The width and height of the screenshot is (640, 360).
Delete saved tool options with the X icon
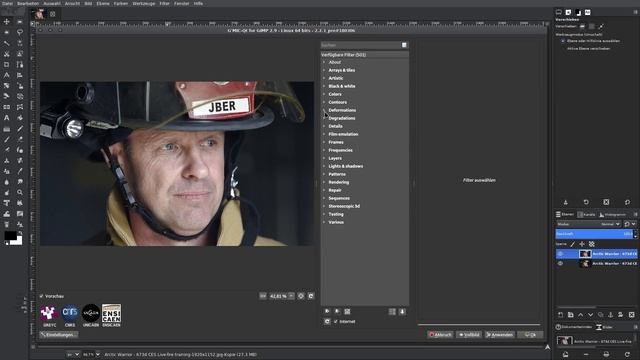click(x=606, y=202)
